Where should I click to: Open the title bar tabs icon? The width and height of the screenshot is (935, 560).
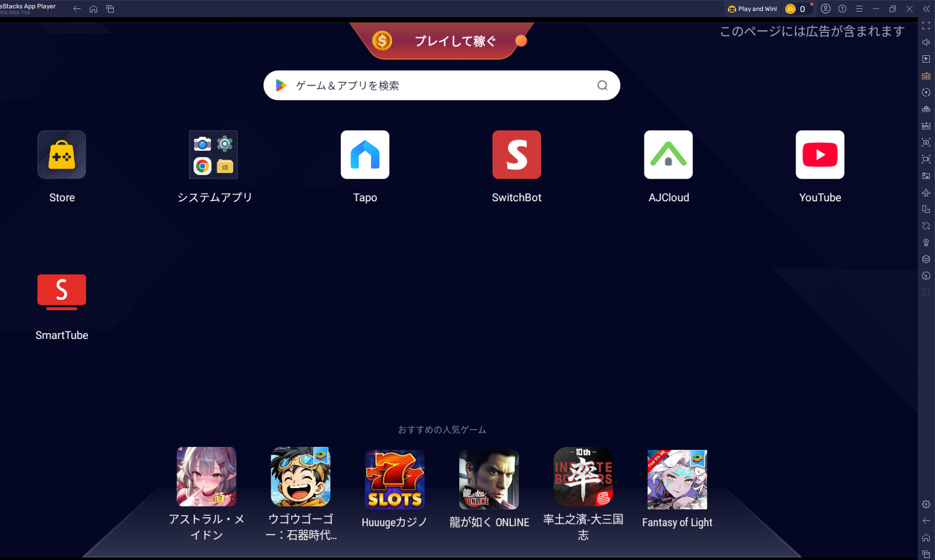(x=110, y=9)
